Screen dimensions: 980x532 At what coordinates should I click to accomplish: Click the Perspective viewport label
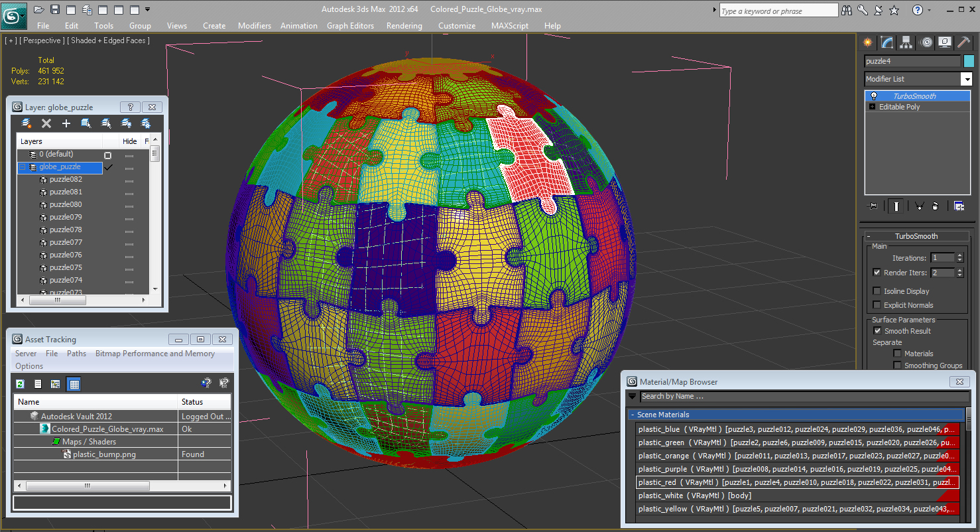pos(42,40)
